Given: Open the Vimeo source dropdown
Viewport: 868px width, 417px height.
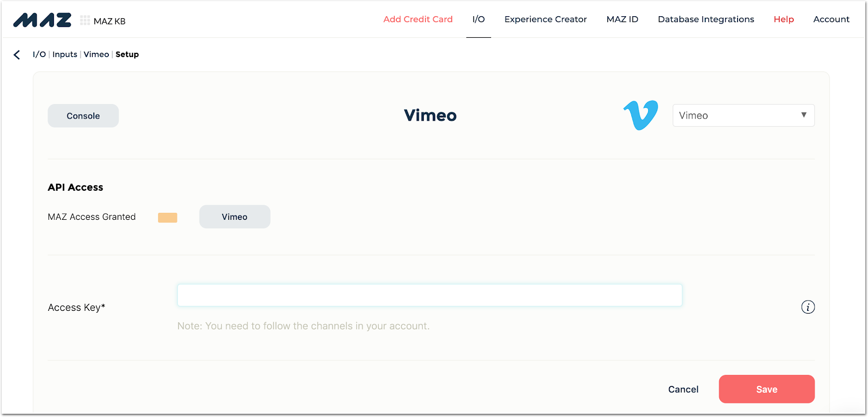Looking at the screenshot, I should tap(743, 115).
